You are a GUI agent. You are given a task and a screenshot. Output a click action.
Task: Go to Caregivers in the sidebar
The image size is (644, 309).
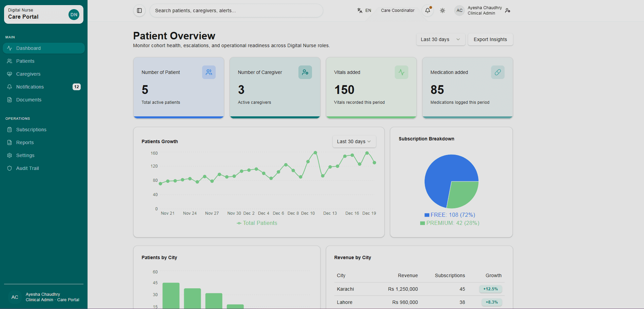coord(28,74)
